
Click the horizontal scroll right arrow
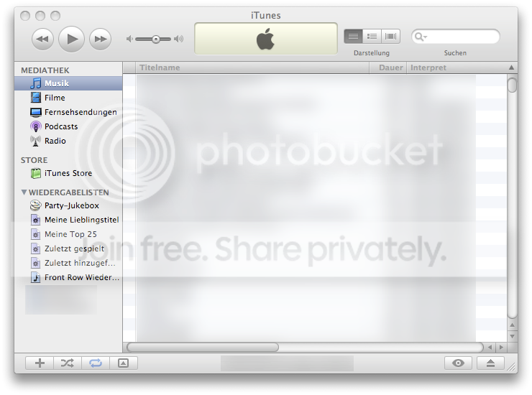pos(501,347)
